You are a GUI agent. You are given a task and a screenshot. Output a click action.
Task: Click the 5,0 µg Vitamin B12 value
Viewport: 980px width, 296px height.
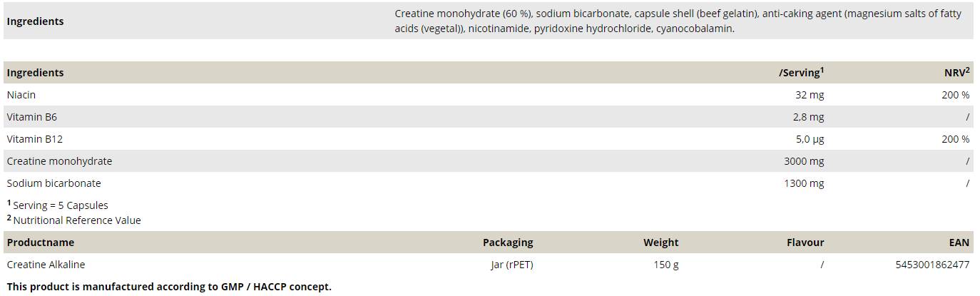point(809,139)
